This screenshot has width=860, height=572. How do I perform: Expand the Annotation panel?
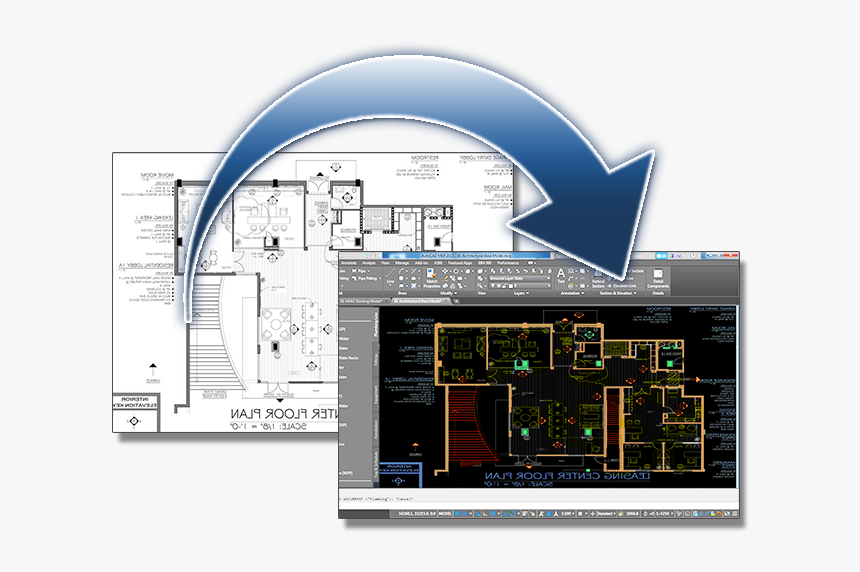[572, 293]
